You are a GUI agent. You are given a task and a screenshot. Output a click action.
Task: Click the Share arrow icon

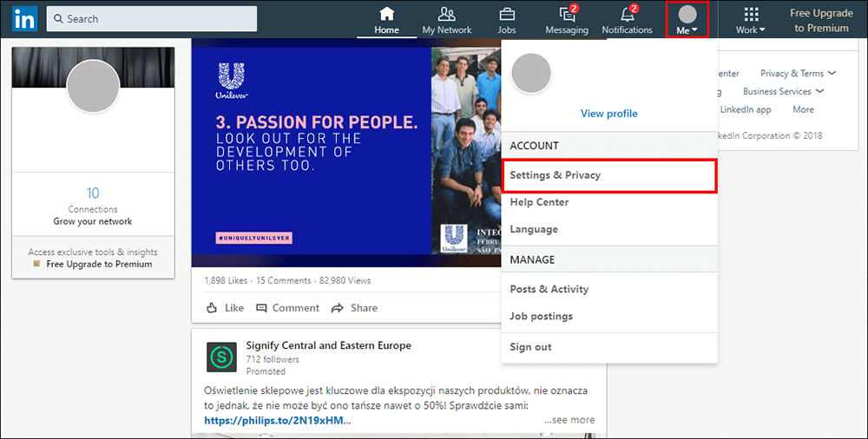pyautogui.click(x=337, y=308)
